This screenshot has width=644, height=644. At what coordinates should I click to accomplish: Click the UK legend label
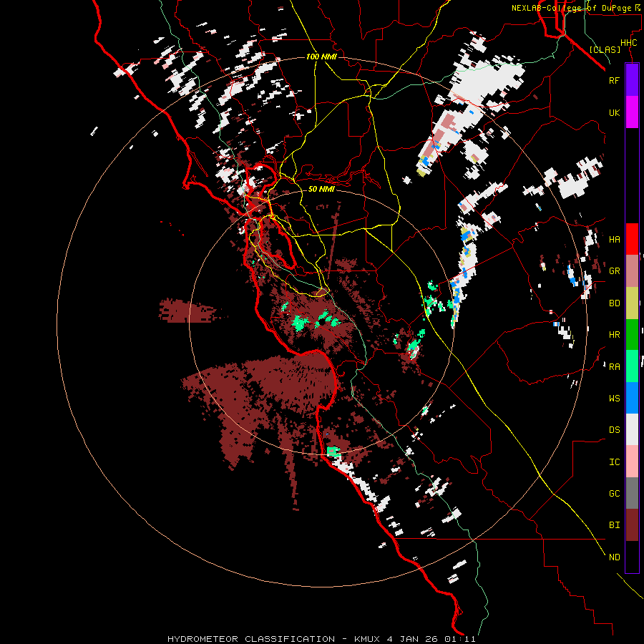pyautogui.click(x=614, y=113)
